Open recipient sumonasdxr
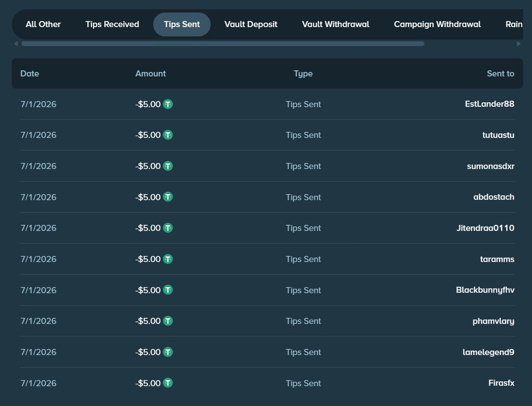Viewport: 532px width, 406px height. pyautogui.click(x=491, y=166)
